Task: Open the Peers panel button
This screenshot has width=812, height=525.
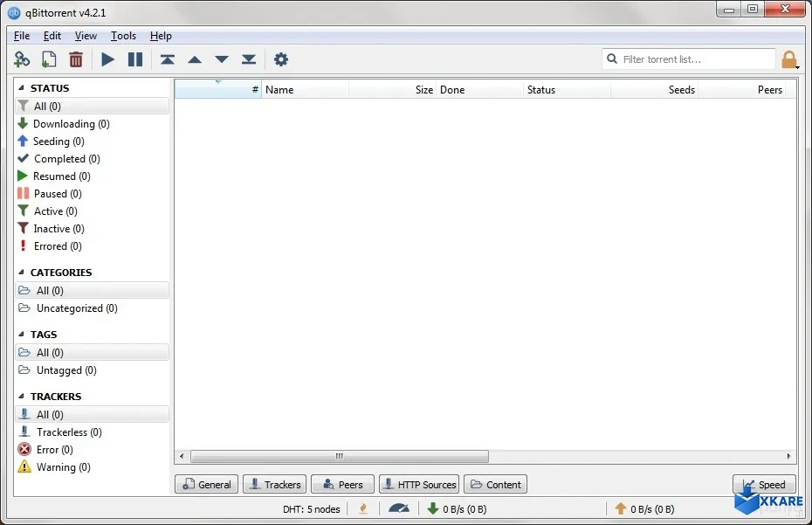Action: click(x=342, y=484)
